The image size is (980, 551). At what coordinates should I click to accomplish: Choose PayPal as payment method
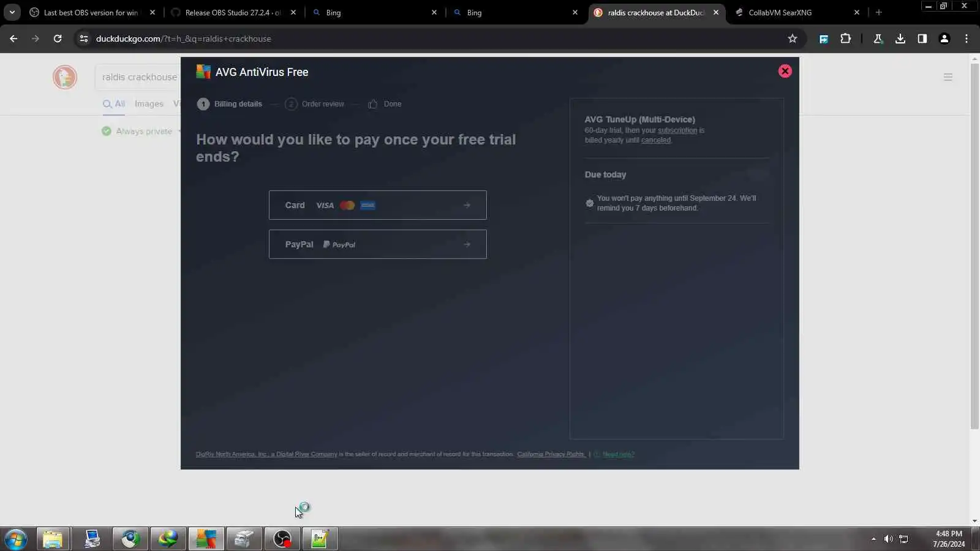point(377,244)
